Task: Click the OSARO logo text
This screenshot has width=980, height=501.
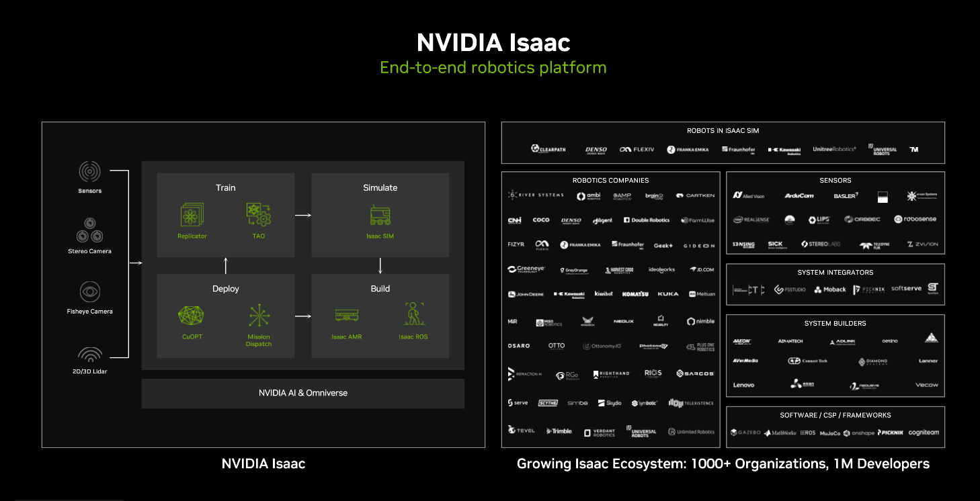Action: click(519, 346)
